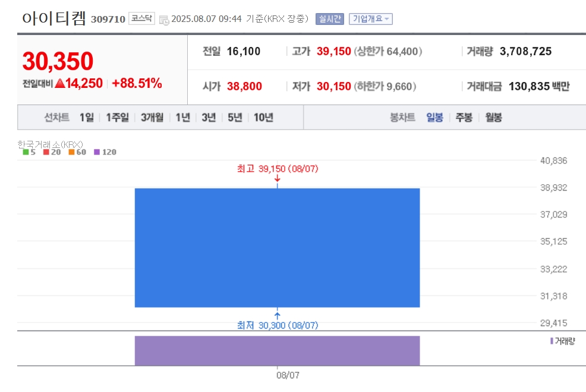This screenshot has width=586, height=392.
Task: Click the blue 08/07 candlestick bar
Action: [278, 248]
